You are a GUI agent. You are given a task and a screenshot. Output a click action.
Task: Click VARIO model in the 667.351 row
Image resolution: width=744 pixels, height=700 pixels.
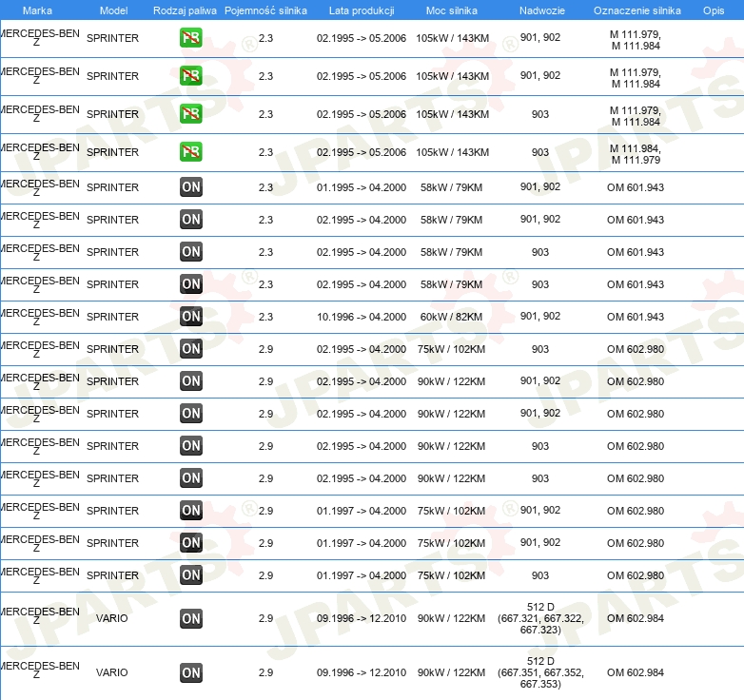112,672
